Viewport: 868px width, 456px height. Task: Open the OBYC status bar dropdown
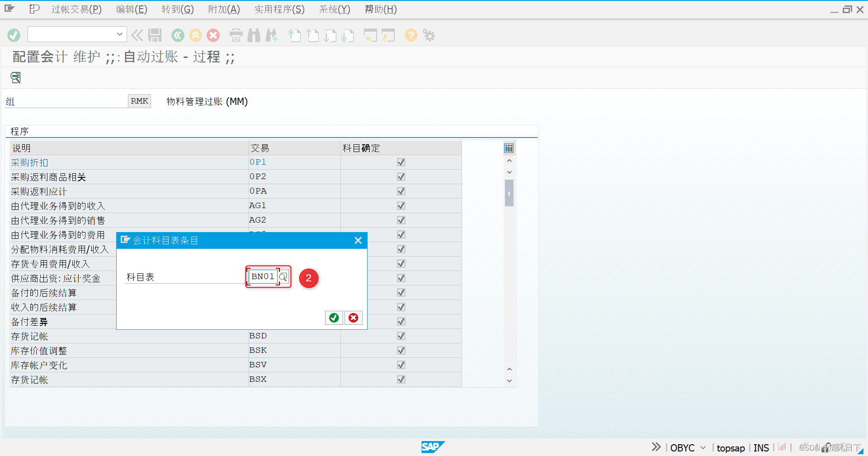coord(702,447)
